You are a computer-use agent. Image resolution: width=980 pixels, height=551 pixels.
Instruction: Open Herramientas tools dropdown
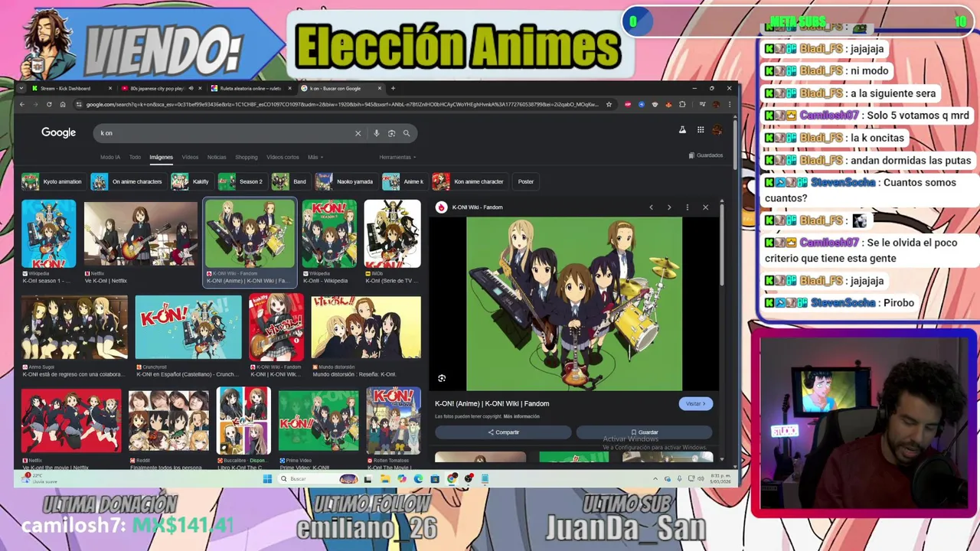click(397, 157)
